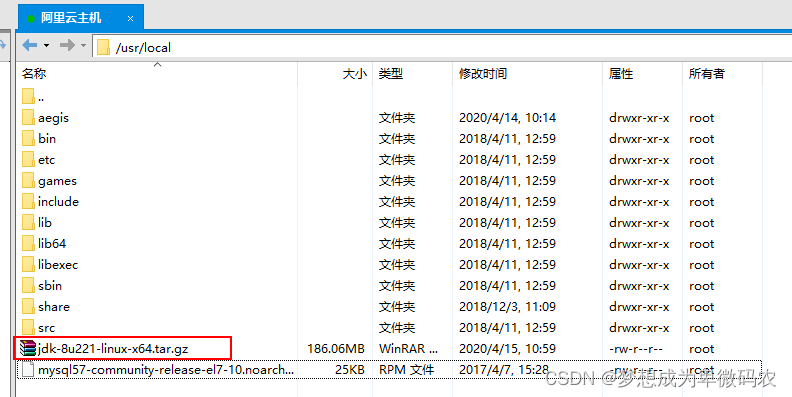This screenshot has width=792, height=397.
Task: Click the date 2017/4/7, 15:28
Action: [x=504, y=370]
